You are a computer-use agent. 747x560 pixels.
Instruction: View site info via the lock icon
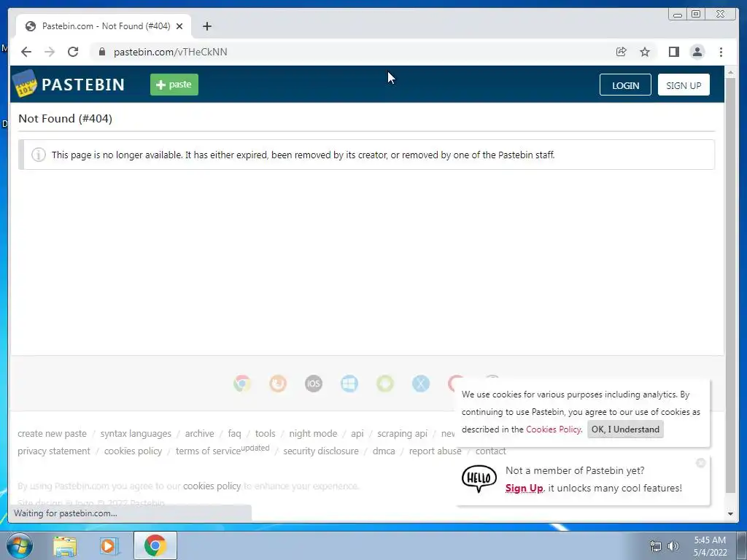[101, 52]
